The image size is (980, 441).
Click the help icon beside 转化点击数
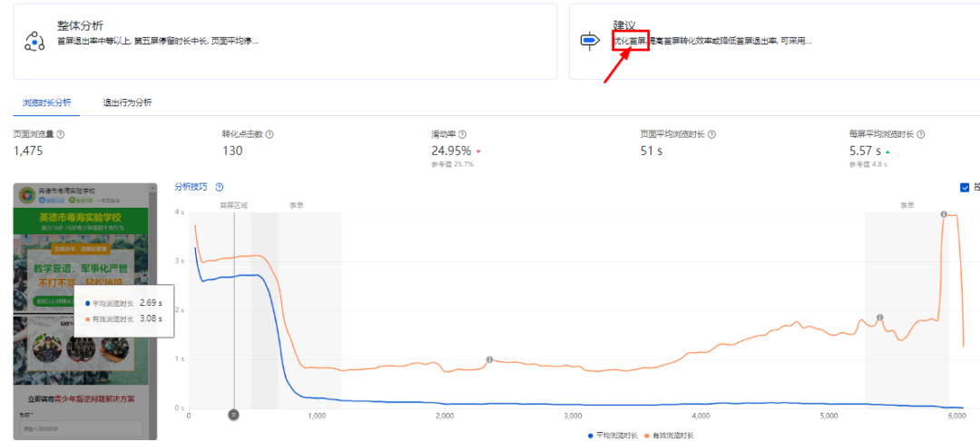point(269,134)
